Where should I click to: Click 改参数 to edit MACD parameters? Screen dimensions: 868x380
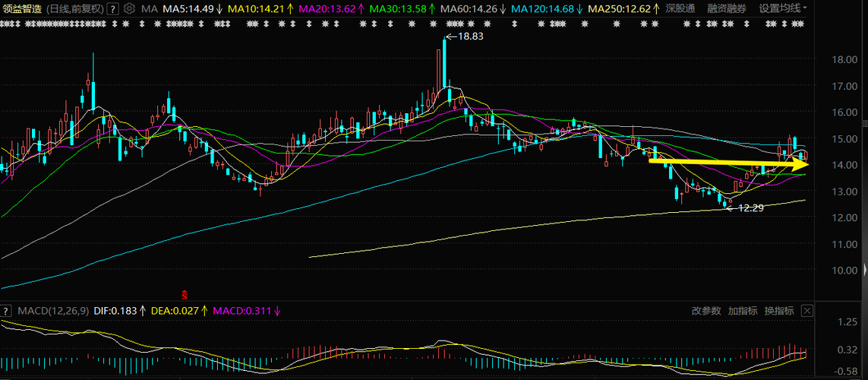[706, 311]
